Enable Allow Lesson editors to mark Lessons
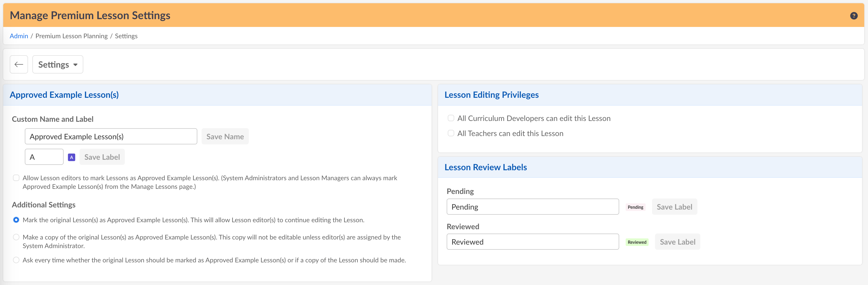The image size is (868, 285). (x=16, y=178)
